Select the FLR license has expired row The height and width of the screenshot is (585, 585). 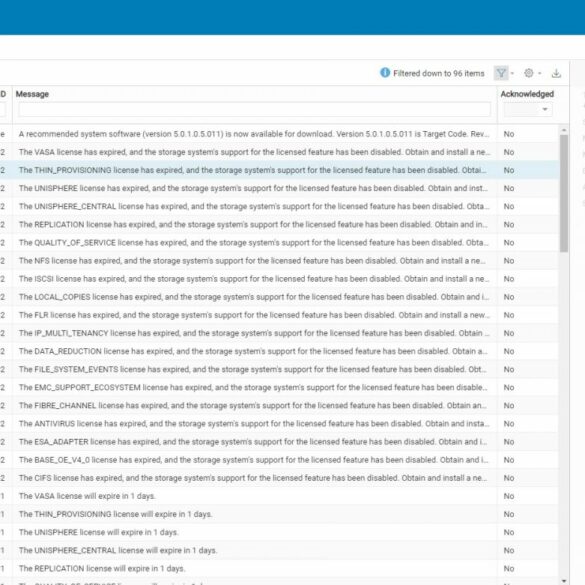coord(279,315)
